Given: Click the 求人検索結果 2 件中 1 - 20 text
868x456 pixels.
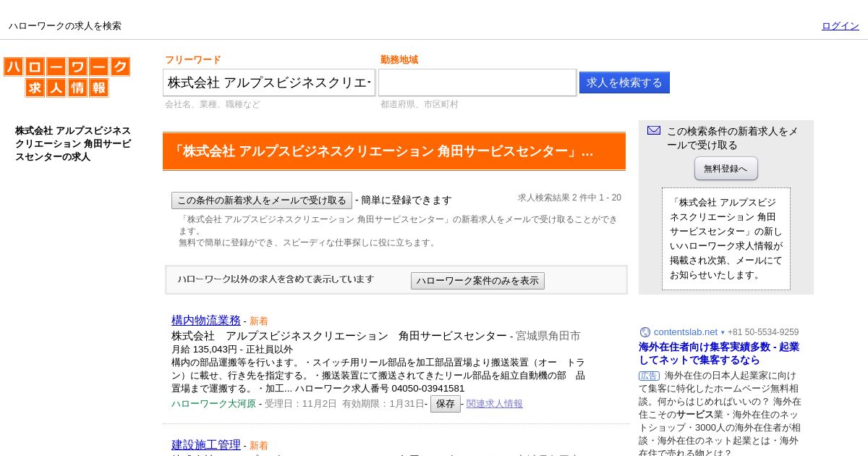Looking at the screenshot, I should click(569, 198).
